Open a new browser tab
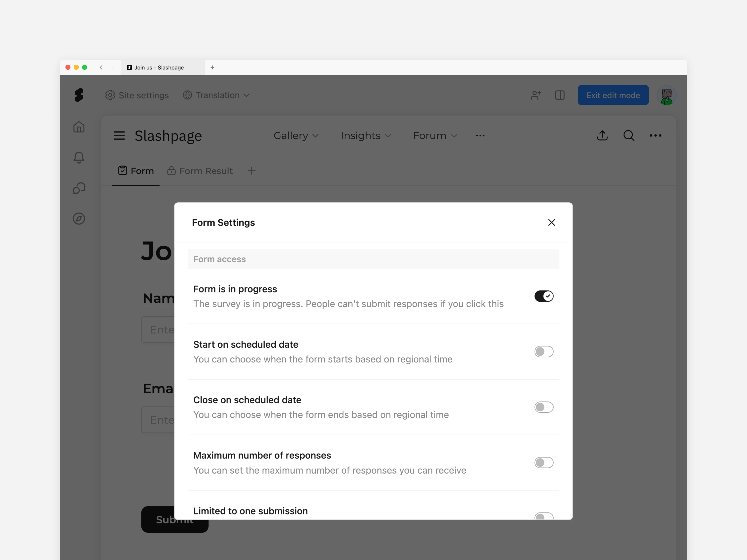The height and width of the screenshot is (560, 747). click(x=212, y=67)
